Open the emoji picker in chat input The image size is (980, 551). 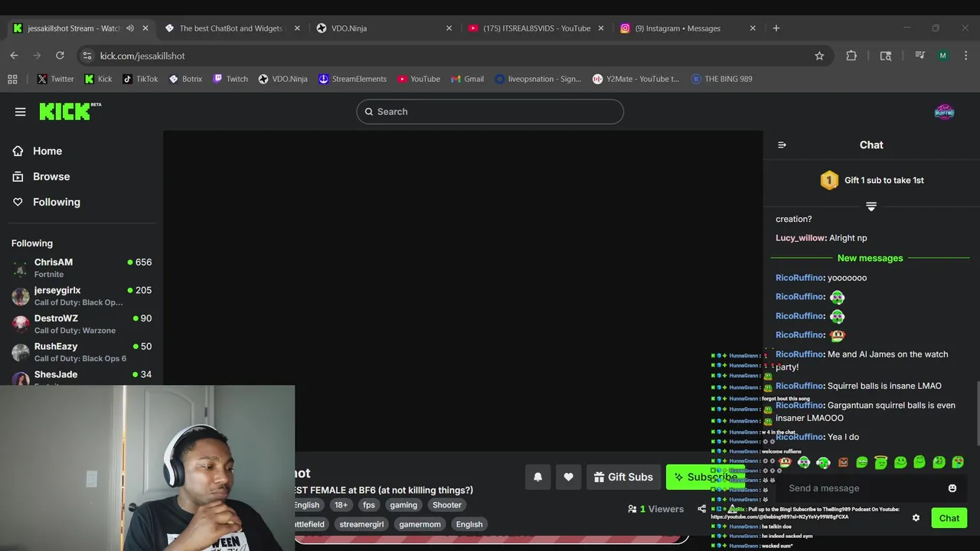952,488
